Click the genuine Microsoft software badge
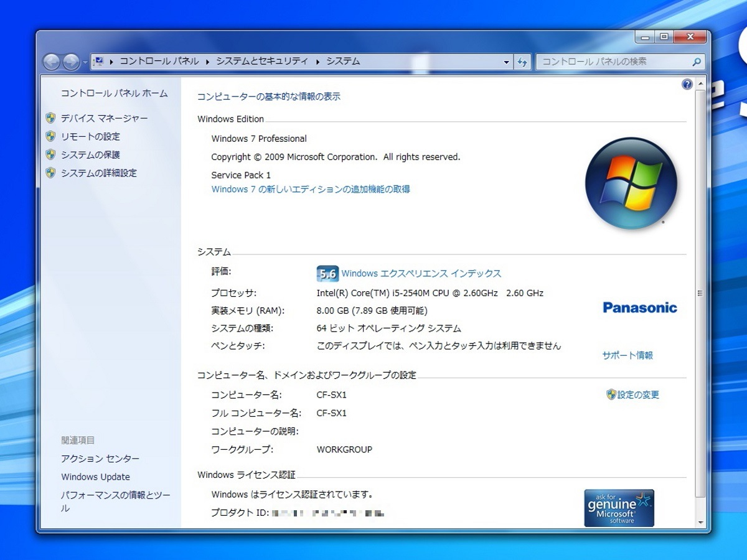The image size is (747, 560). click(x=619, y=508)
